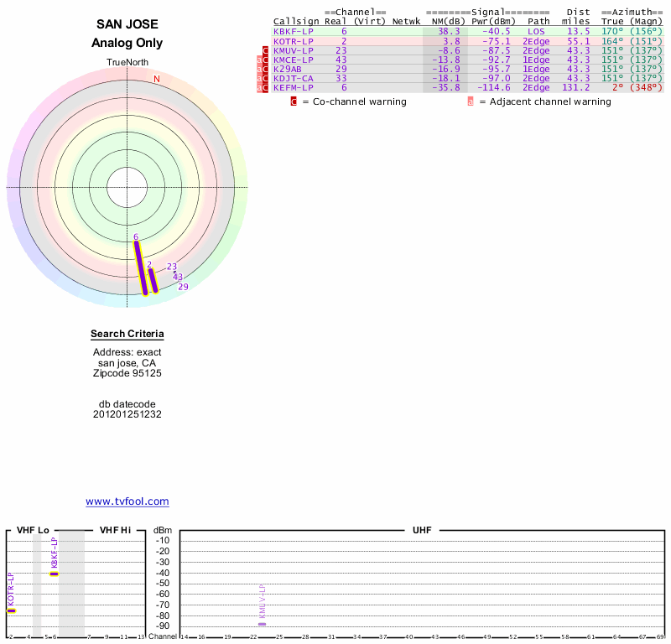The height and width of the screenshot is (644, 671).
Task: Open the www.tvfool.com link
Action: click(x=127, y=501)
